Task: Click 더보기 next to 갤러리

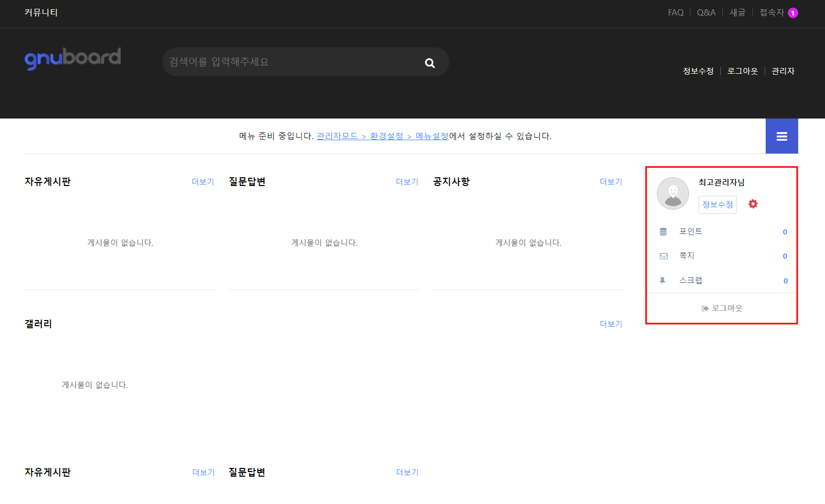Action: point(611,324)
